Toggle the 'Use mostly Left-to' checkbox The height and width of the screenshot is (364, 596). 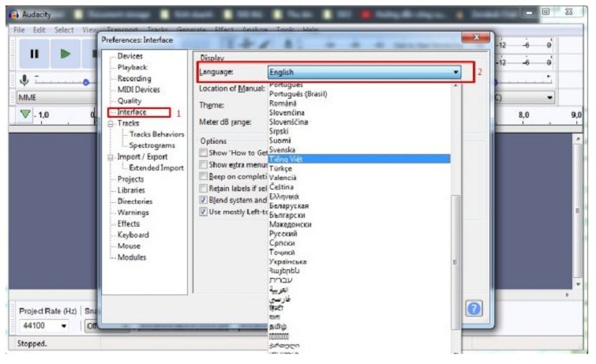coord(204,212)
